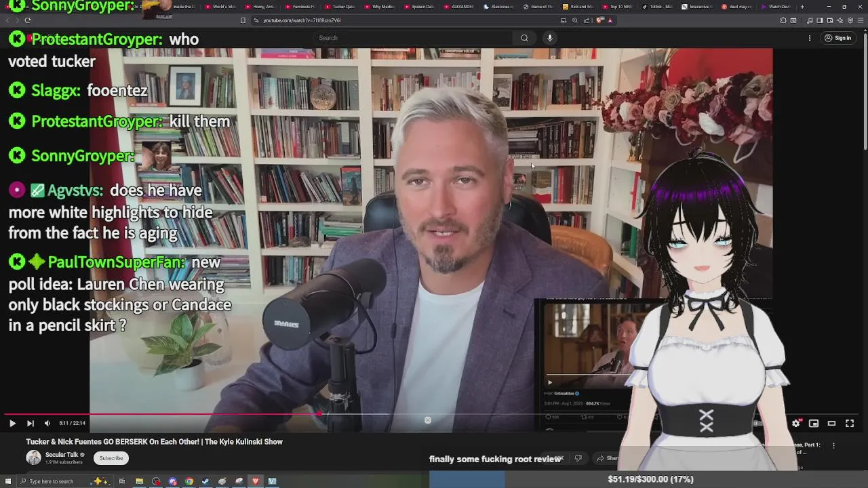Open Leo AI sparkle icon

click(840, 20)
